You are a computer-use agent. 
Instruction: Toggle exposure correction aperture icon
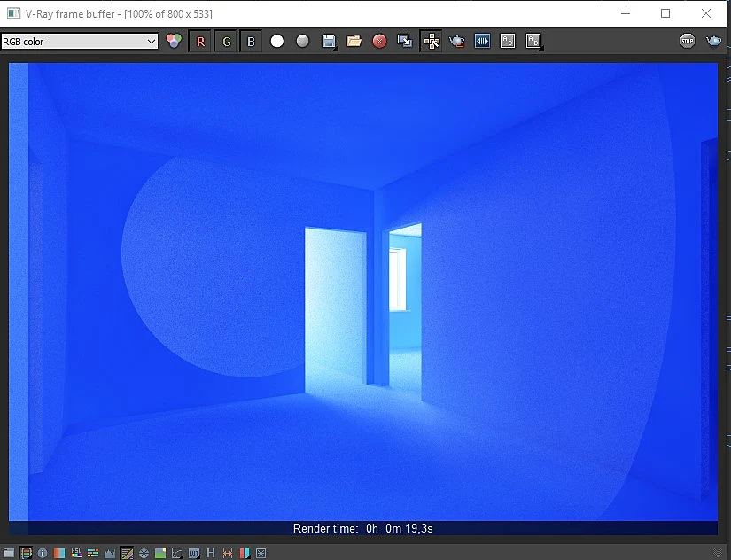pos(144,553)
